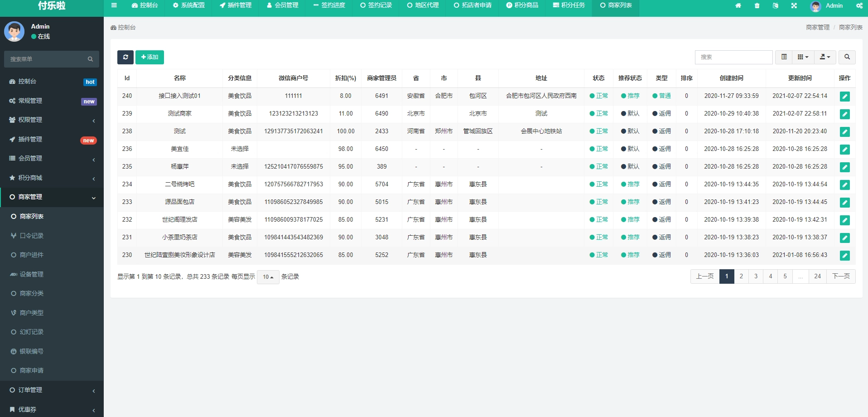868x417 pixels.
Task: Click inside the 搜索 search input field
Action: pos(734,57)
